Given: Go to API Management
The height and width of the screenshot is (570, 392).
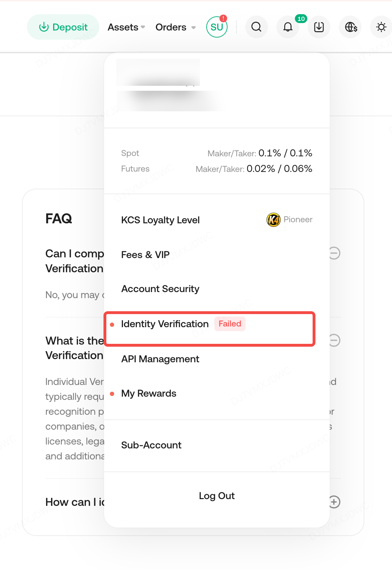Looking at the screenshot, I should click(160, 359).
